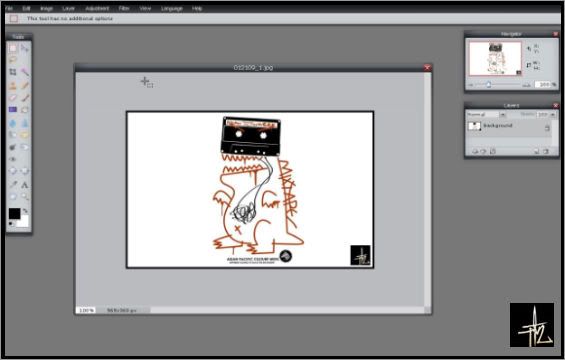This screenshot has width=565, height=360.
Task: Select the Hand pan tool
Action: click(x=13, y=197)
